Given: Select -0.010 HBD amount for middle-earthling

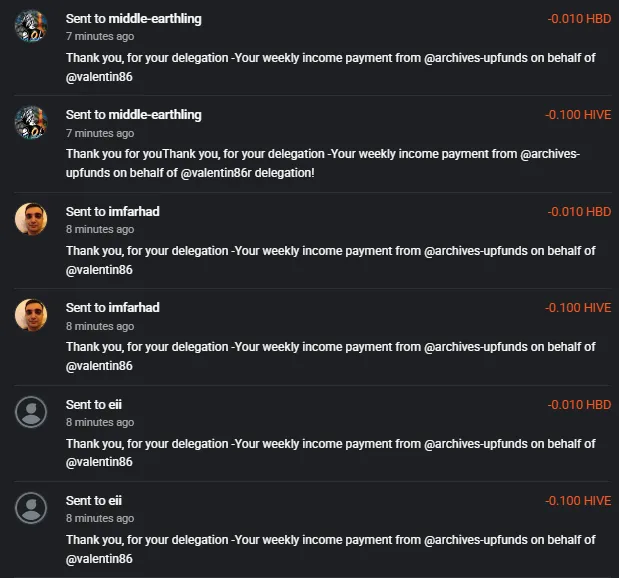Looking at the screenshot, I should pyautogui.click(x=579, y=19).
